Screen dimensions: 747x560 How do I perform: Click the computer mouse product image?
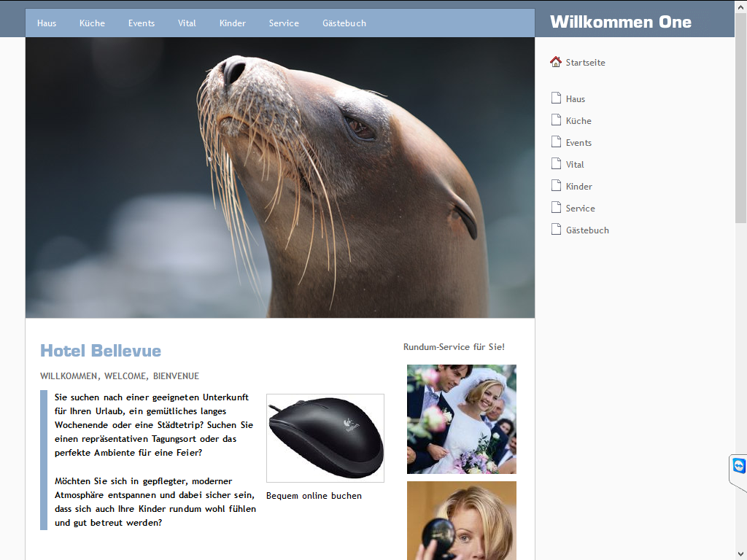pos(325,438)
